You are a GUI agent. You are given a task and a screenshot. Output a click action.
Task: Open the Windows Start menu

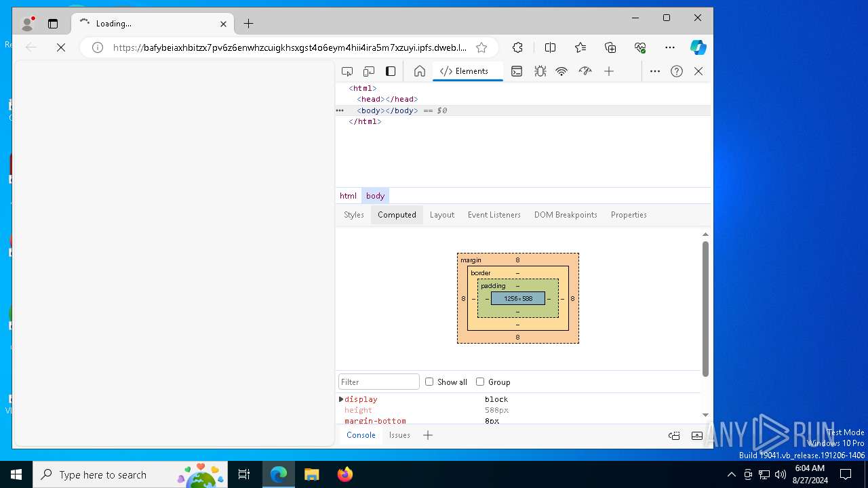click(x=16, y=474)
